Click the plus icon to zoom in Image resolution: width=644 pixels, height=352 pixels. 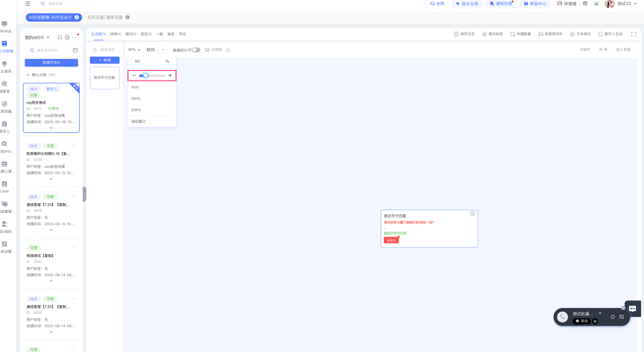pos(170,76)
